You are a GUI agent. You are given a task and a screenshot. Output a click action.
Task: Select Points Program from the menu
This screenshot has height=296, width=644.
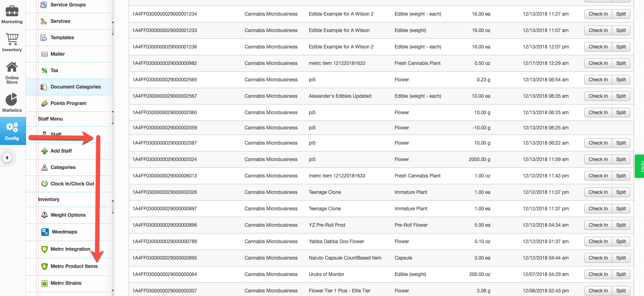67,103
